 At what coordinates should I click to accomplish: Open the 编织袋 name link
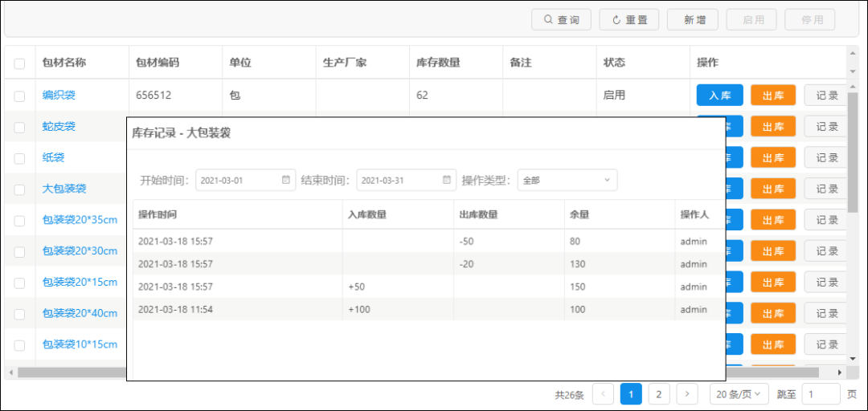click(x=59, y=95)
